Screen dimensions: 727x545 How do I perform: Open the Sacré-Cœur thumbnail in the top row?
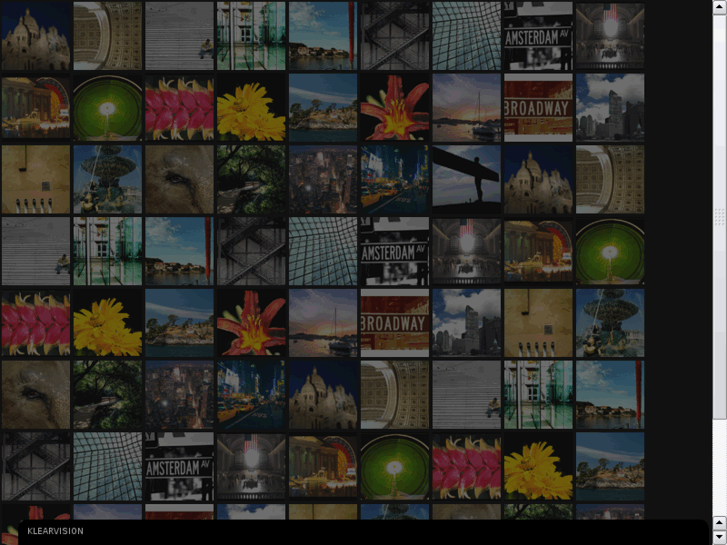click(x=36, y=36)
